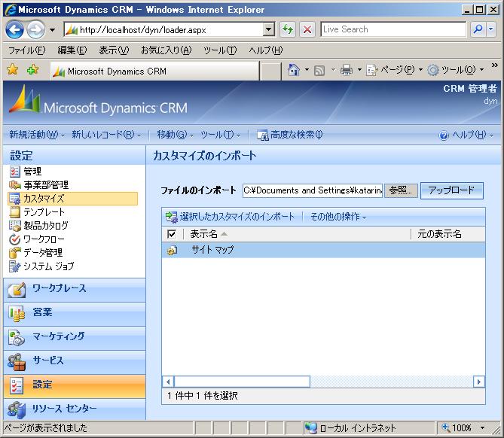Click the マーケティング area icon

(17, 338)
